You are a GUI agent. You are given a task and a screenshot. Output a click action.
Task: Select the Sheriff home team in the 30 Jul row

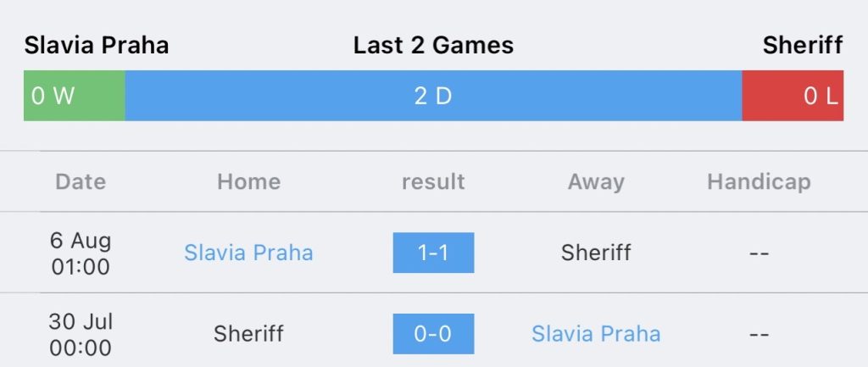coord(248,334)
